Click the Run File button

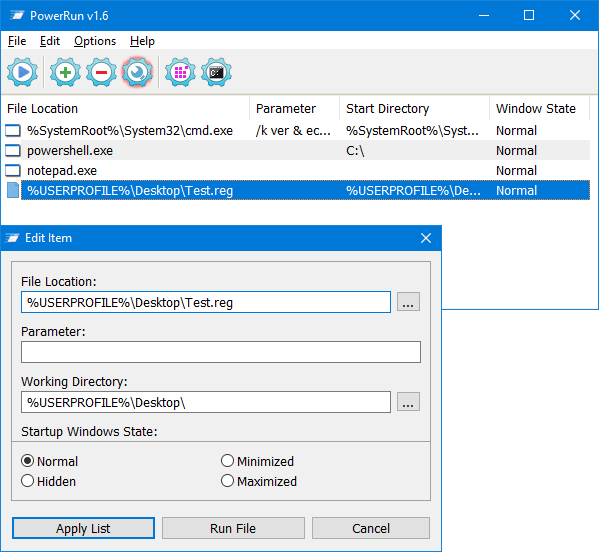pyautogui.click(x=233, y=528)
